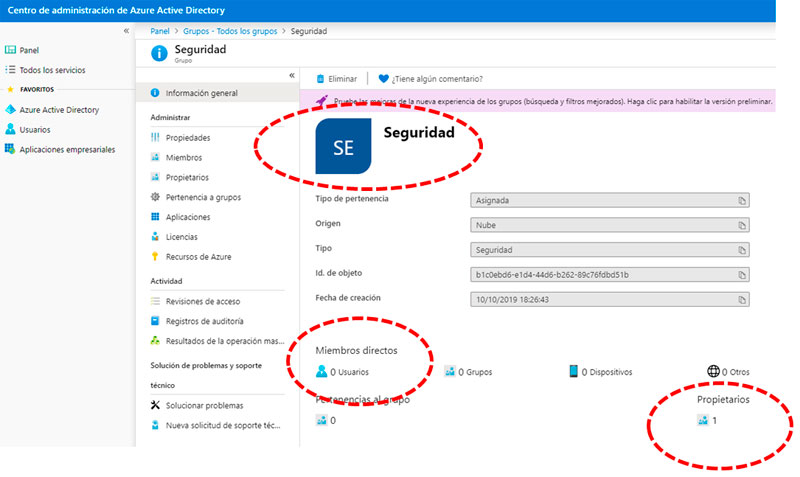The width and height of the screenshot is (800, 477).
Task: Click the pink preview experience banner
Action: [538, 101]
